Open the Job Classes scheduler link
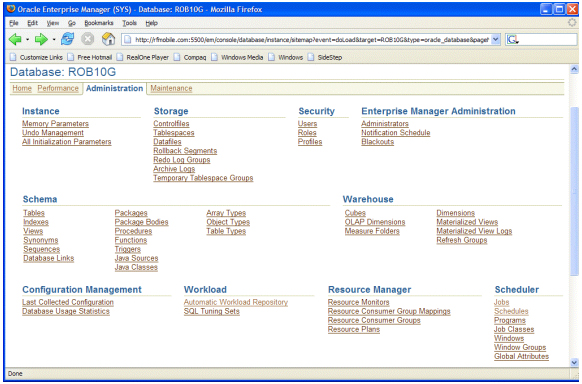This screenshot has width=582, height=384. click(x=514, y=329)
